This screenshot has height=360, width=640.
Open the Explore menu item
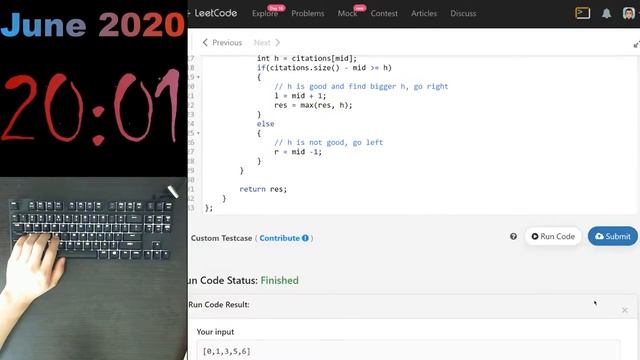(265, 13)
